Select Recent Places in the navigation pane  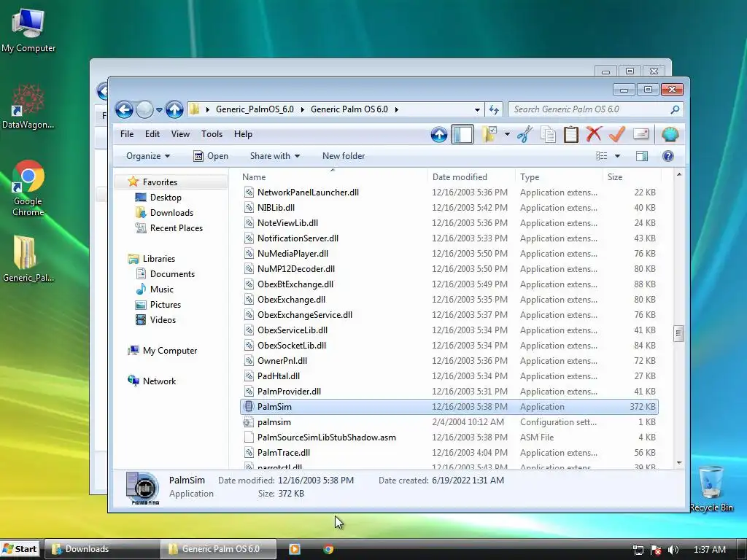(177, 228)
